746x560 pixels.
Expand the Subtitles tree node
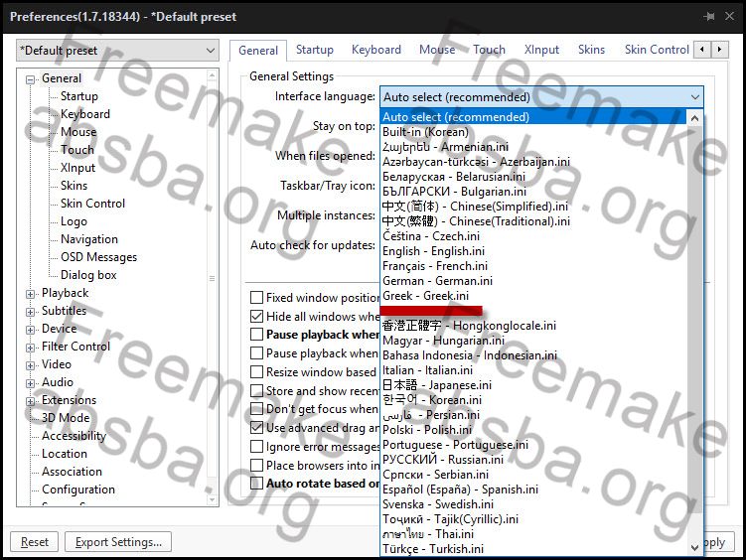[31, 312]
